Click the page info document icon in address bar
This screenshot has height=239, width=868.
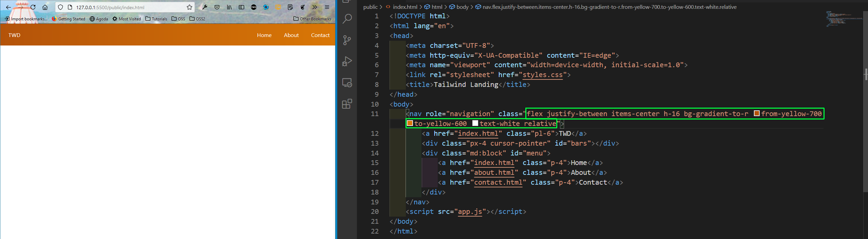(70, 7)
